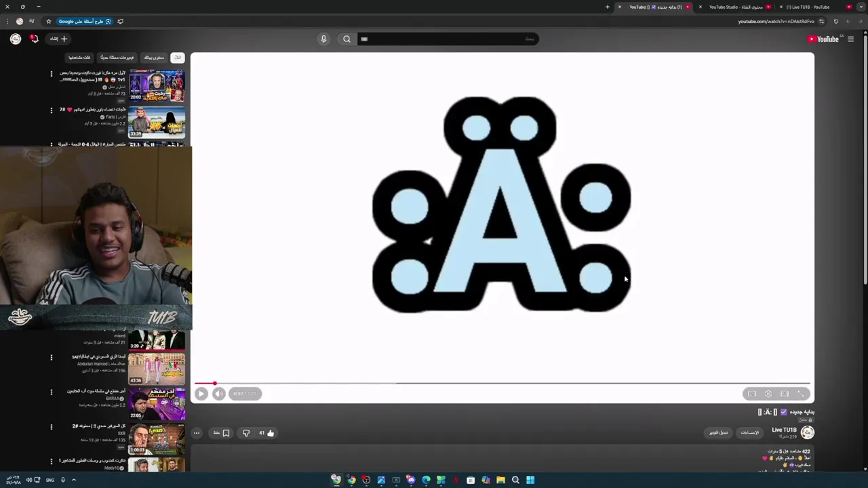Enter fullscreen with the player corner icon
This screenshot has height=488, width=868.
click(x=801, y=394)
